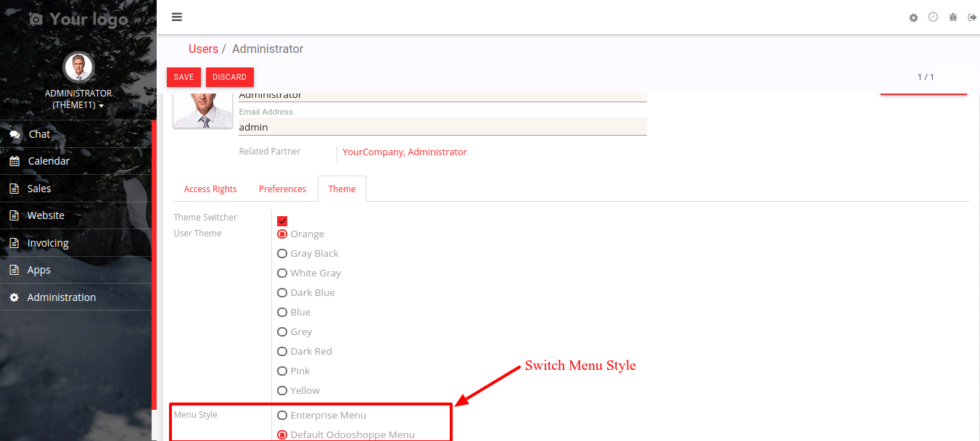980x441 pixels.
Task: Click the Invoicing document icon in sidebar
Action: tap(14, 243)
